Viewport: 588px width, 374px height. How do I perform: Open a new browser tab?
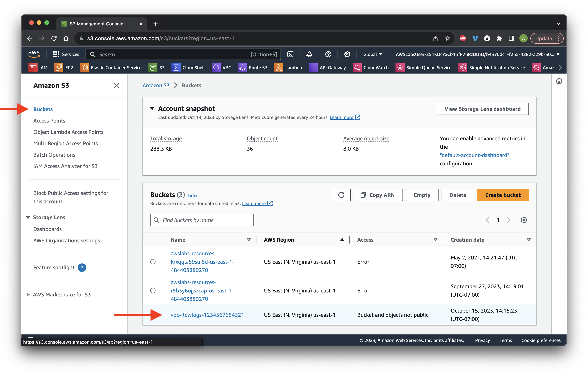155,24
